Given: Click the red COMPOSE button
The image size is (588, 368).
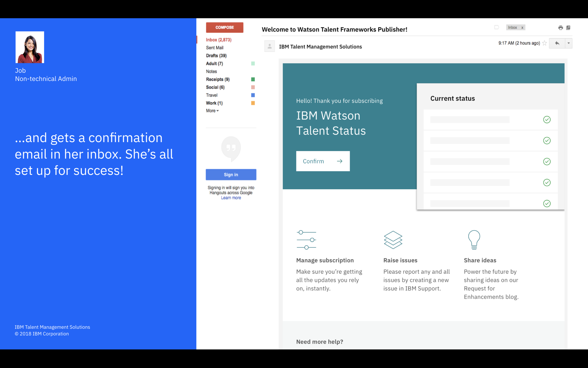Looking at the screenshot, I should coord(225,28).
